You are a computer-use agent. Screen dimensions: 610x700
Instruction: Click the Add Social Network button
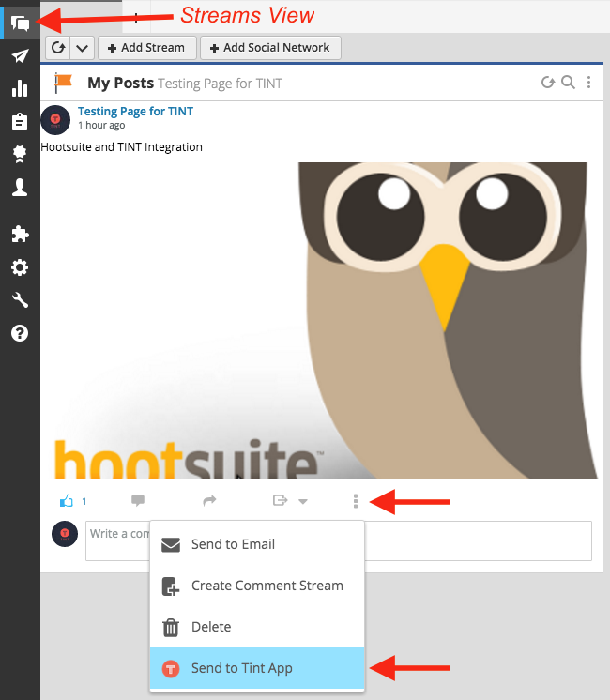(270, 47)
